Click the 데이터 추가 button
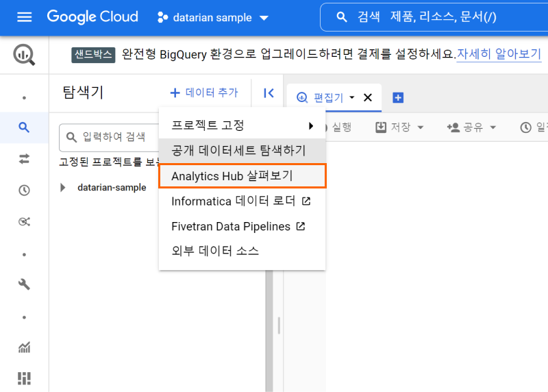The width and height of the screenshot is (548, 392). 204,93
